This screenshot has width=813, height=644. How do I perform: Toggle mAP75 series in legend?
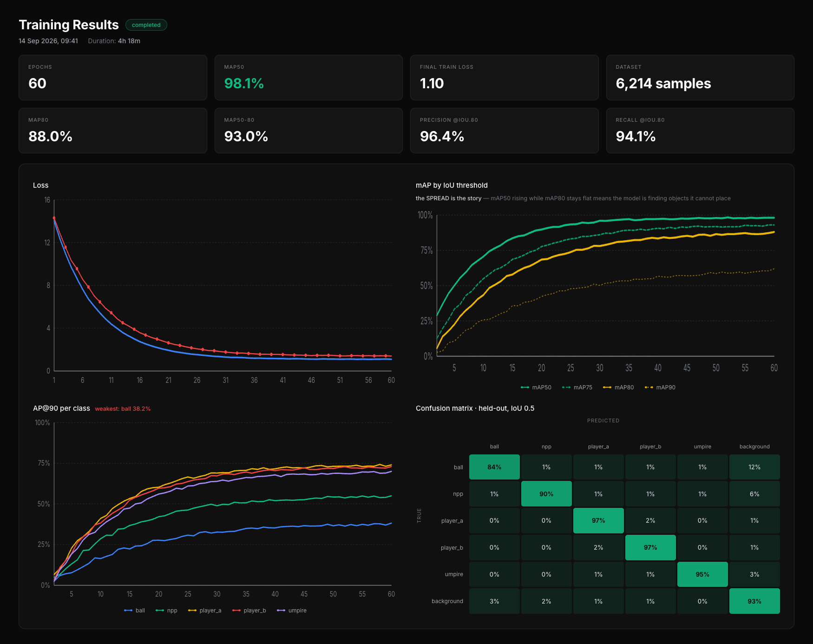(x=577, y=388)
